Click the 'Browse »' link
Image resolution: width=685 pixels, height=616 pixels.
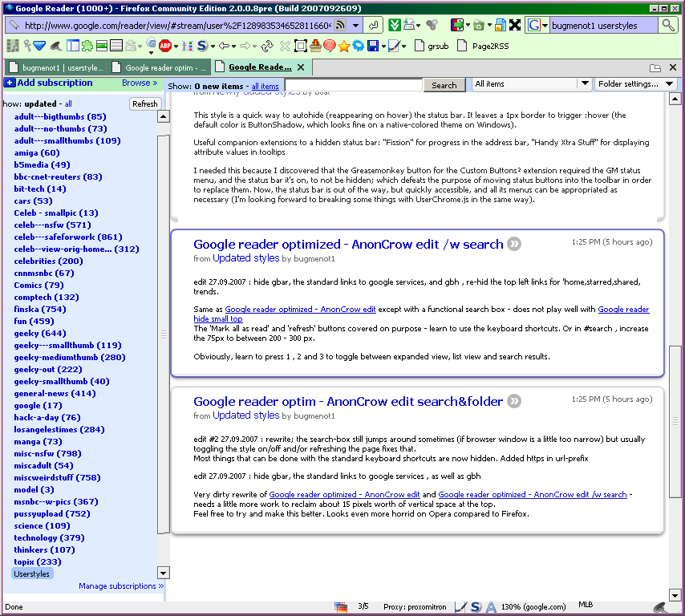pyautogui.click(x=140, y=83)
